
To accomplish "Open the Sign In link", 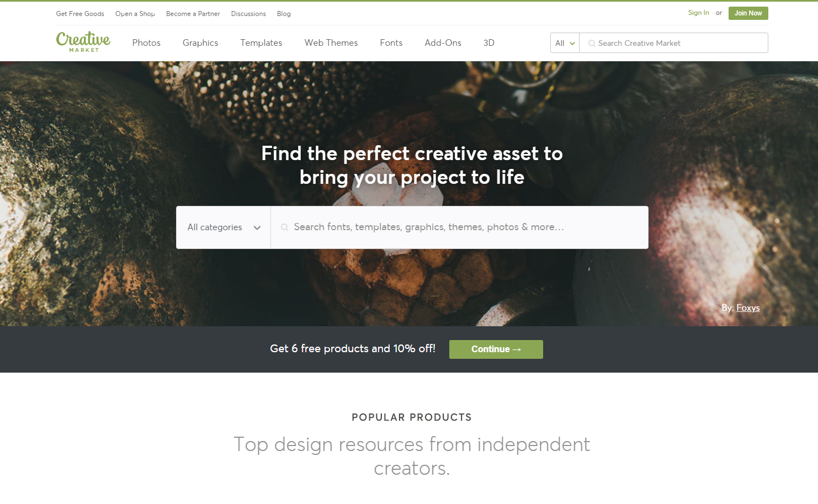I will click(698, 13).
